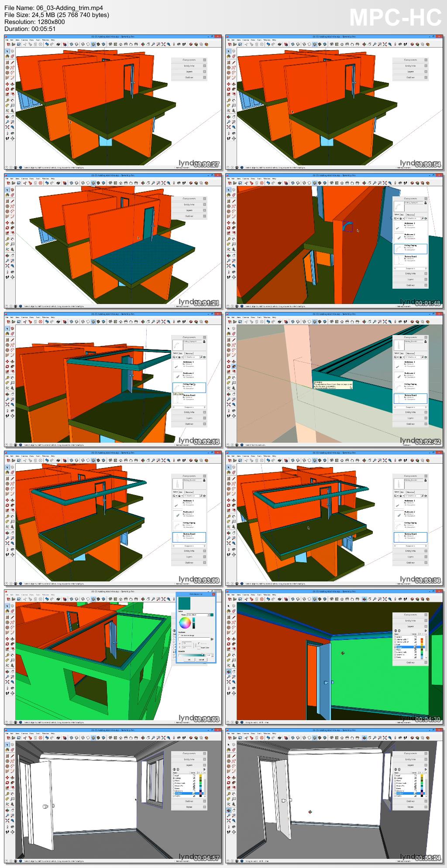Activate left-toolbar Orbit tool in 00:05:24 frame
This screenshot has height=868, width=447.
tap(229, 810)
